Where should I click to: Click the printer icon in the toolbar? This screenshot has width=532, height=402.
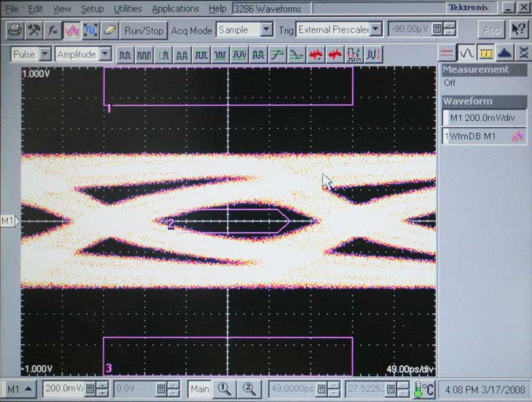pos(15,30)
